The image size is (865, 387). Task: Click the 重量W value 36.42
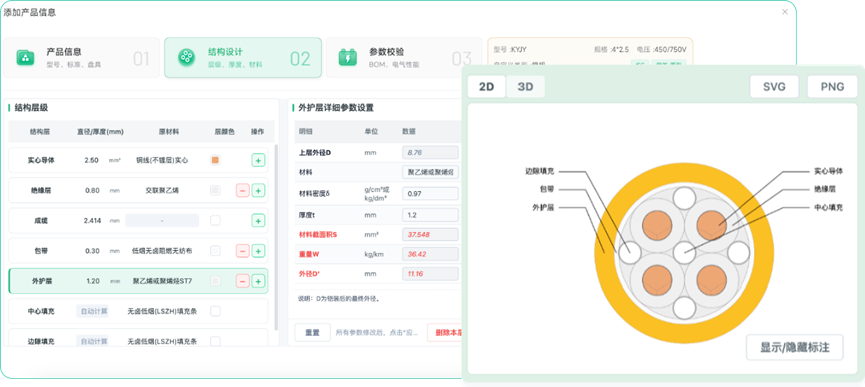(430, 254)
